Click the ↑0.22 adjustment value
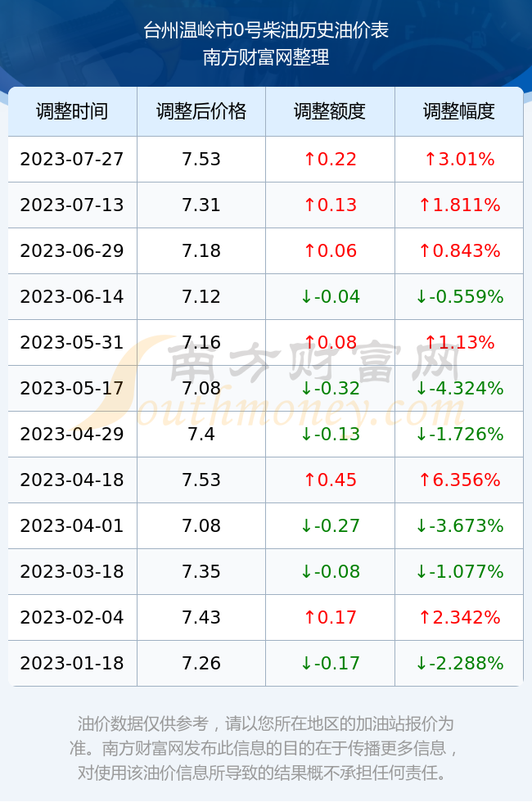 click(330, 159)
